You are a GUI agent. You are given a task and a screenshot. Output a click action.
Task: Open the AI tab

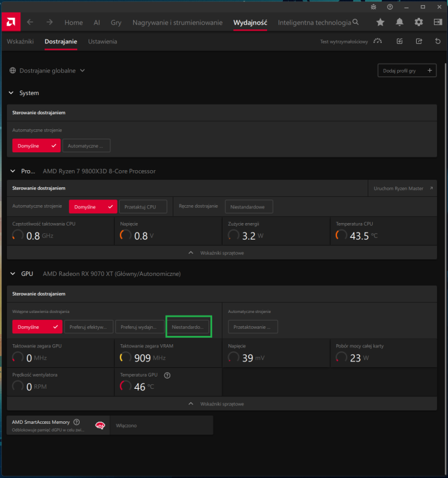click(x=97, y=22)
